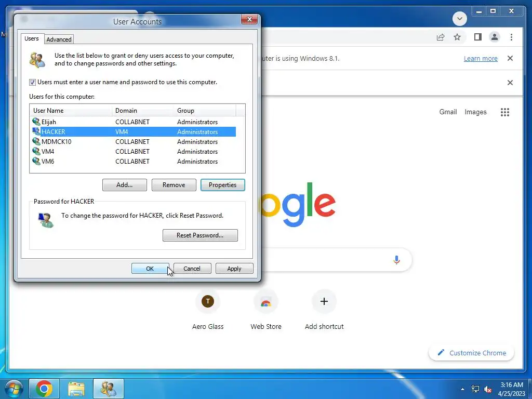Click the Customize Chrome button
This screenshot has width=532, height=399.
click(471, 353)
